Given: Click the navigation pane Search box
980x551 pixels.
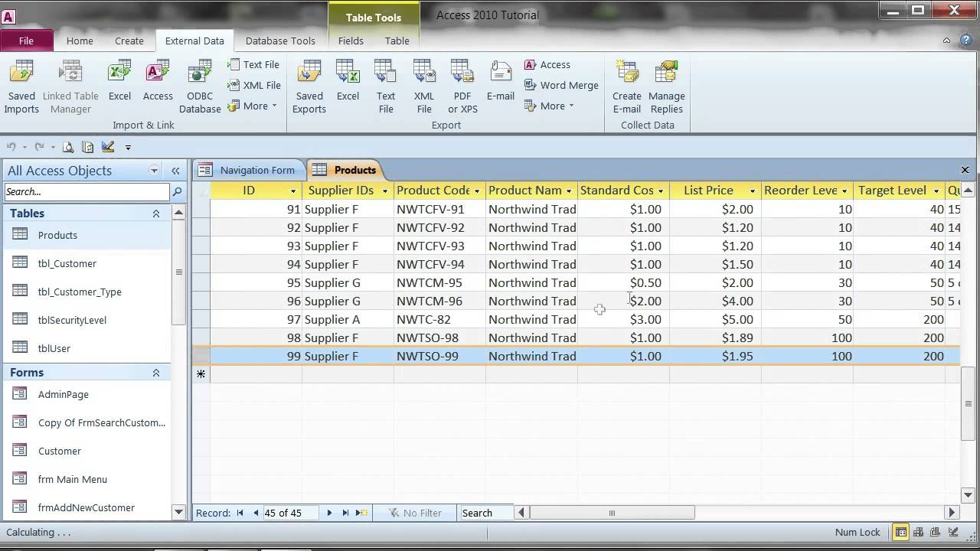Looking at the screenshot, I should tap(87, 192).
